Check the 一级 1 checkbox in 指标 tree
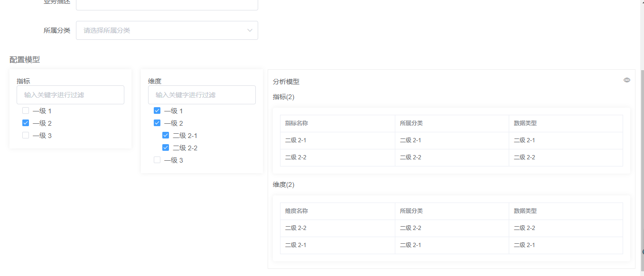644x276 pixels. tap(26, 110)
